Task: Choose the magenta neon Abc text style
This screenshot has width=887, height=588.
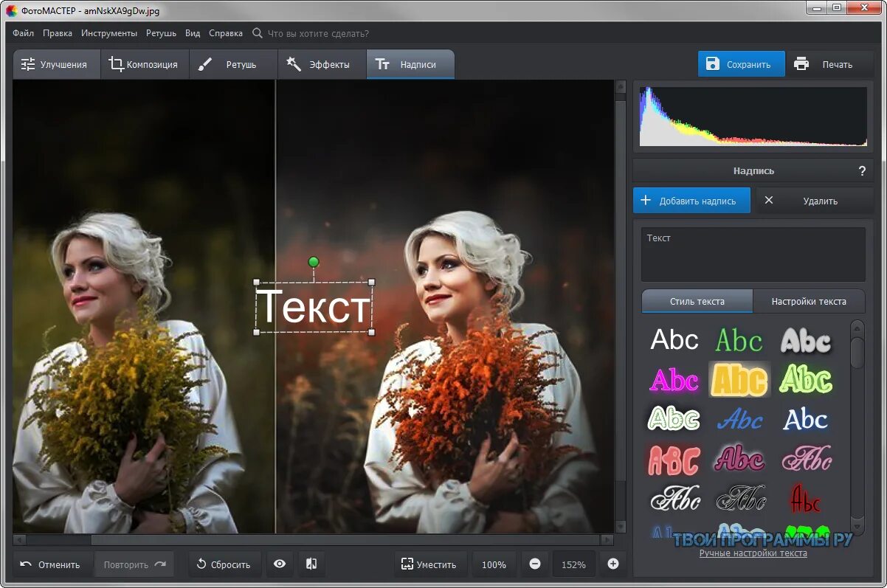Action: pos(674,380)
